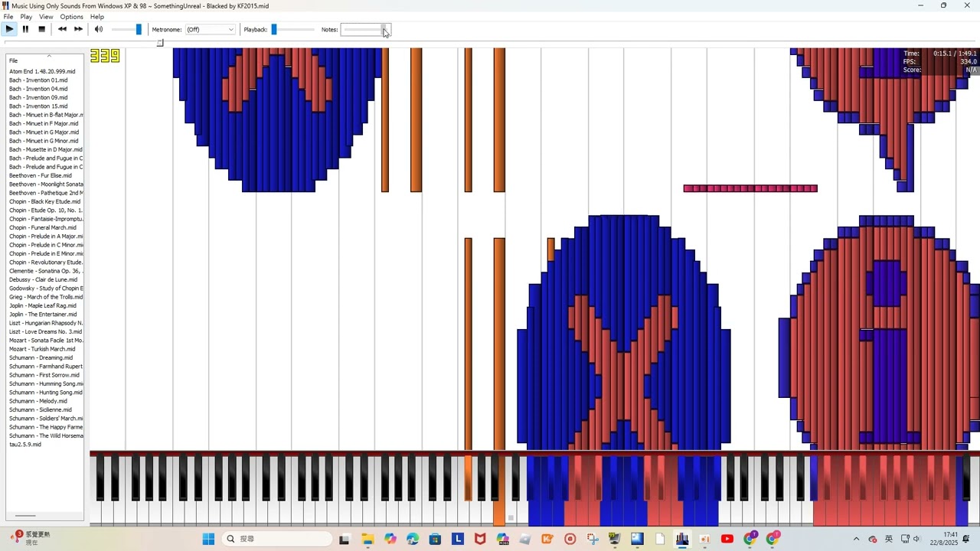Click the Notes speed slider handle
The height and width of the screenshot is (551, 980).
click(x=385, y=29)
